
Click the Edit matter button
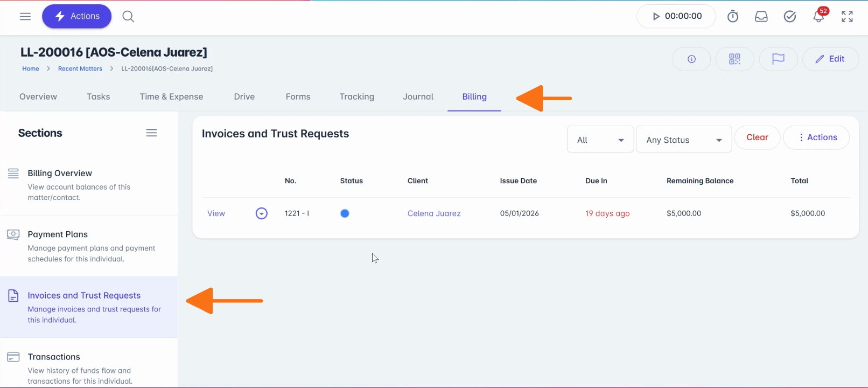click(x=830, y=59)
